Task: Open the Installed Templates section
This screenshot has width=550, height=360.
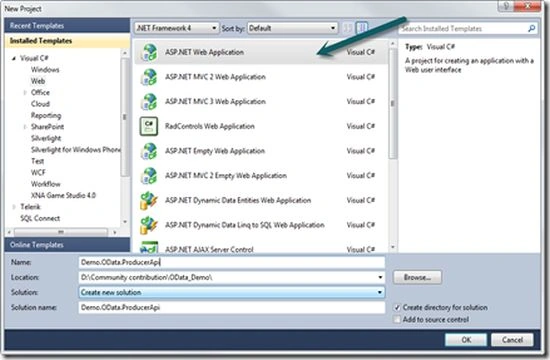Action: click(x=67, y=41)
